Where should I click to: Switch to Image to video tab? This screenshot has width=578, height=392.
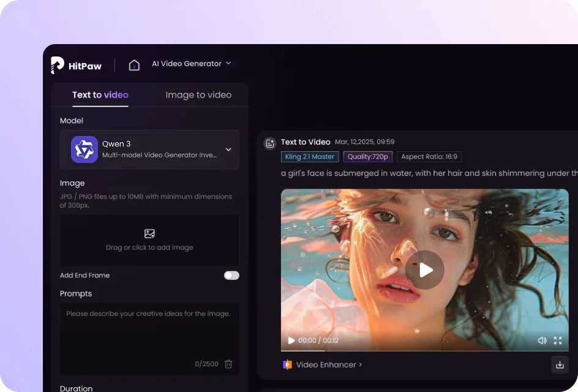(198, 95)
